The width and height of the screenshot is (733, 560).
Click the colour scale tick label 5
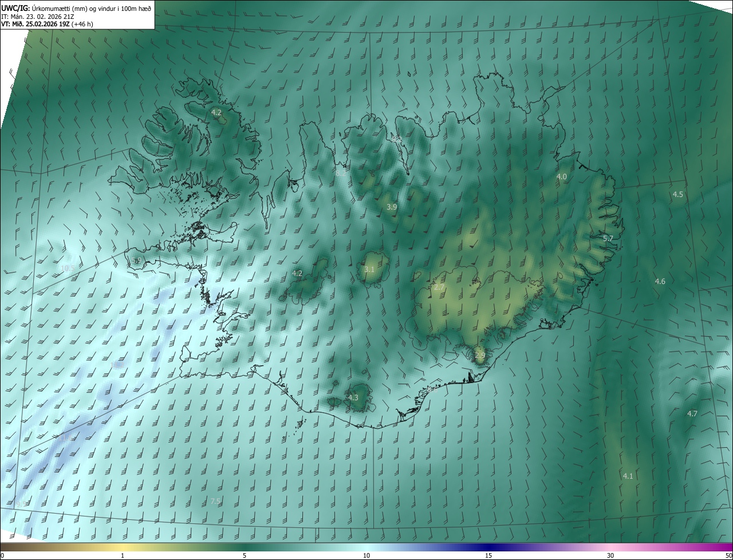point(245,556)
